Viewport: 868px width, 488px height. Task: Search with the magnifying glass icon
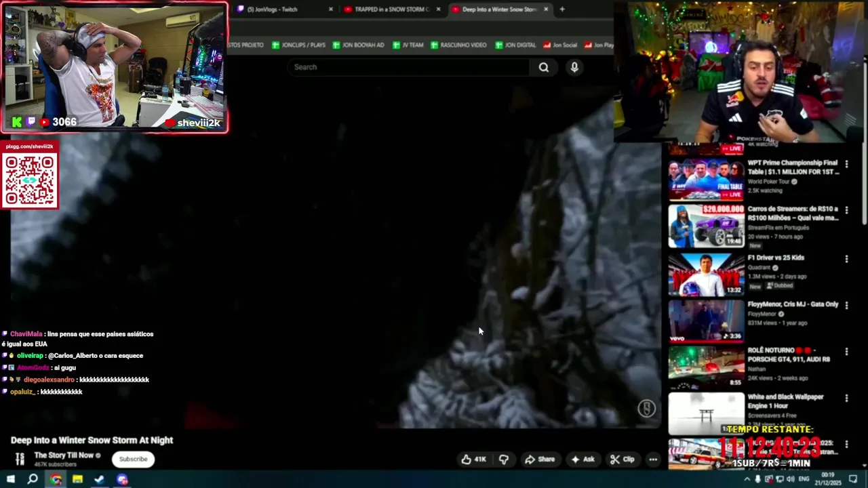point(544,67)
